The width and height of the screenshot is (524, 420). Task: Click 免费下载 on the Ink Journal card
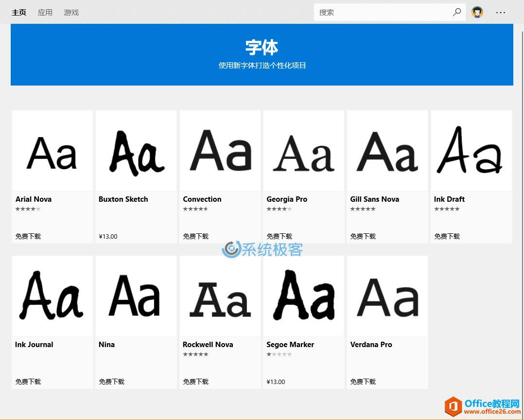28,382
